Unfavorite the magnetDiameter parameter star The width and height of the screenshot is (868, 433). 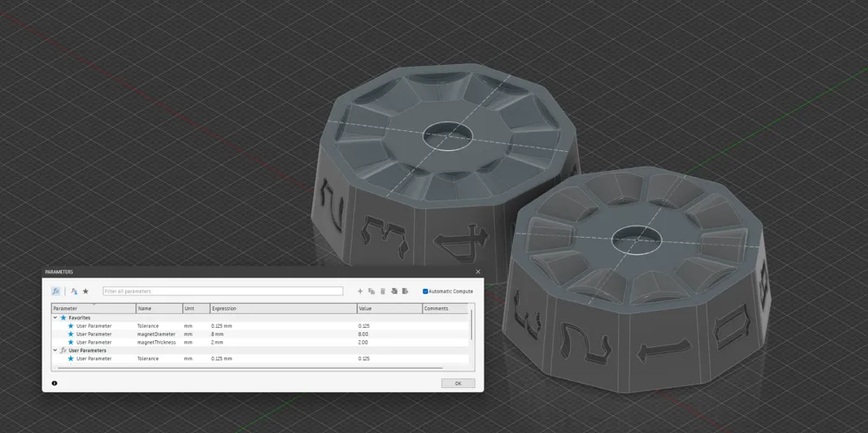71,334
